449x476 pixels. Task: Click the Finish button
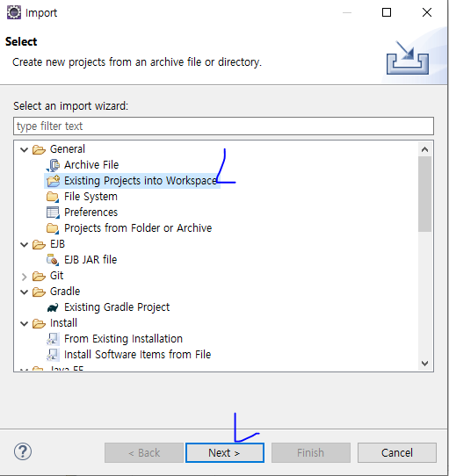click(311, 453)
